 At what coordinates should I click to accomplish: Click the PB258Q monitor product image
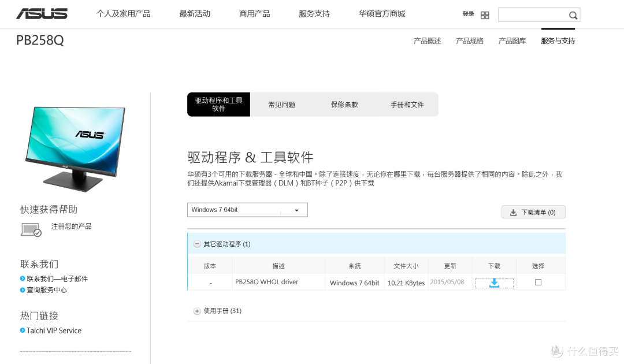(75, 149)
